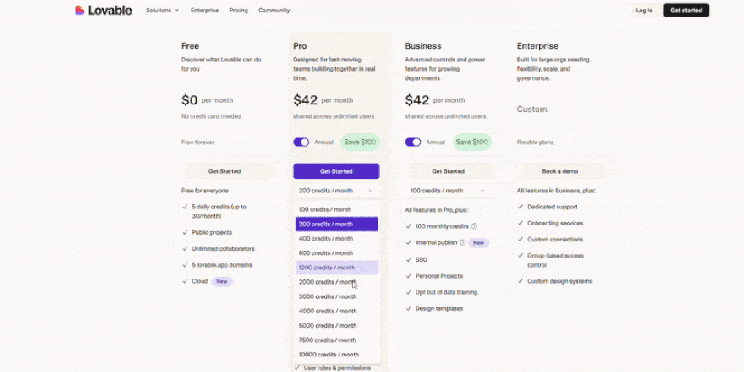Screen dimensions: 744x372
Task: Click the Free plan heading
Action: point(190,46)
